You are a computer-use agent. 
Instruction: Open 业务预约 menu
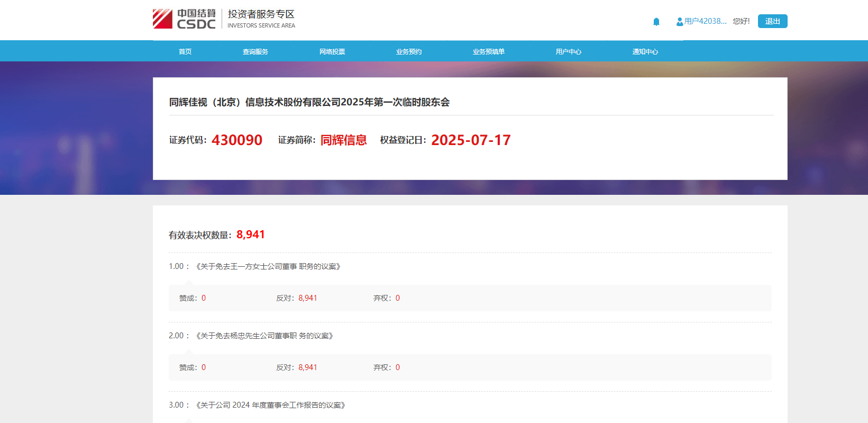coord(409,51)
